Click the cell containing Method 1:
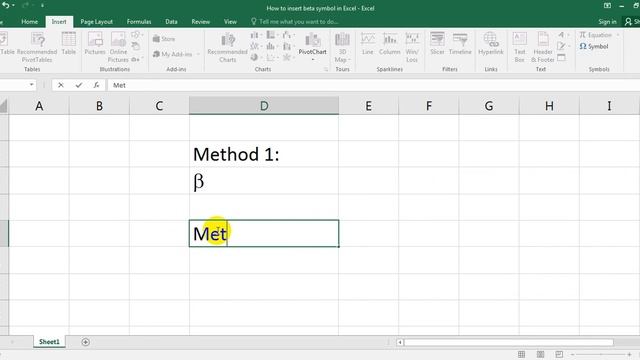The height and width of the screenshot is (360, 640). 264,154
